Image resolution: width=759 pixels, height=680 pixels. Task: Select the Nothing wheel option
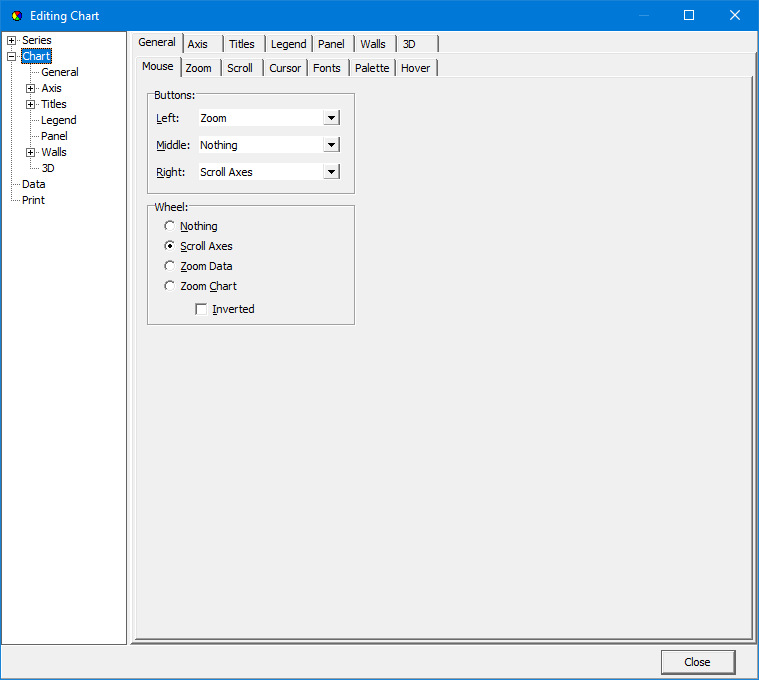click(x=170, y=226)
